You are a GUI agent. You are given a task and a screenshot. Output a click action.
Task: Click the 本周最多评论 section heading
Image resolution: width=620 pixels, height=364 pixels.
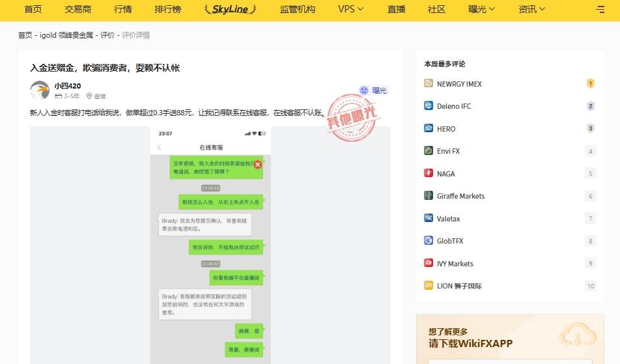[x=444, y=64]
